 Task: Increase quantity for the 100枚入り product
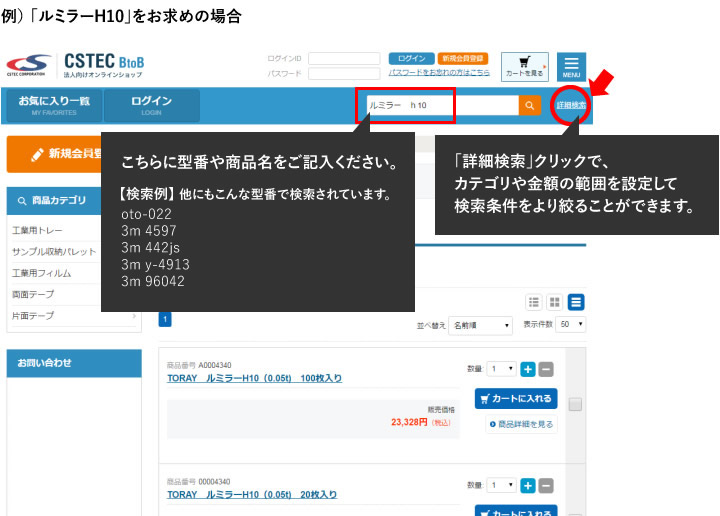click(528, 369)
